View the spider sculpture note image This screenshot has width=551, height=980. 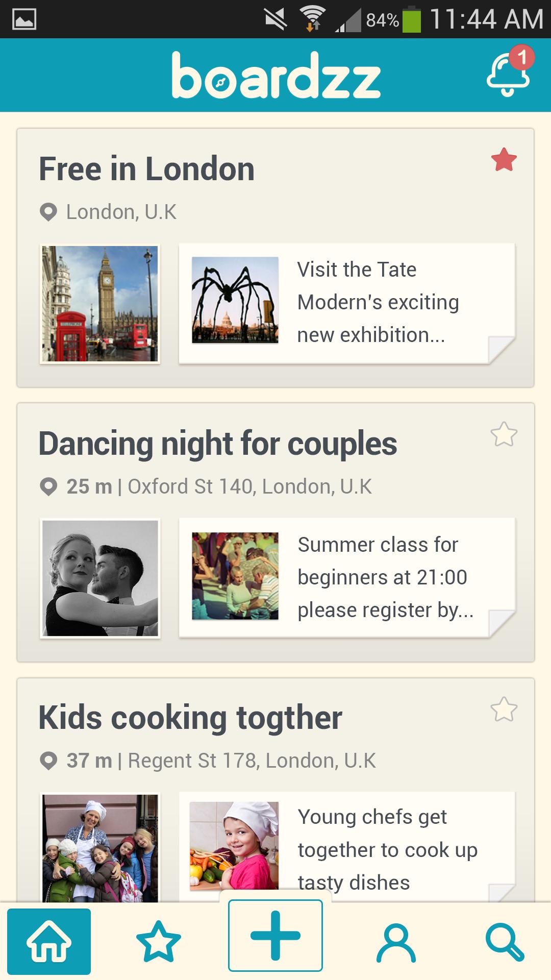[x=235, y=300]
